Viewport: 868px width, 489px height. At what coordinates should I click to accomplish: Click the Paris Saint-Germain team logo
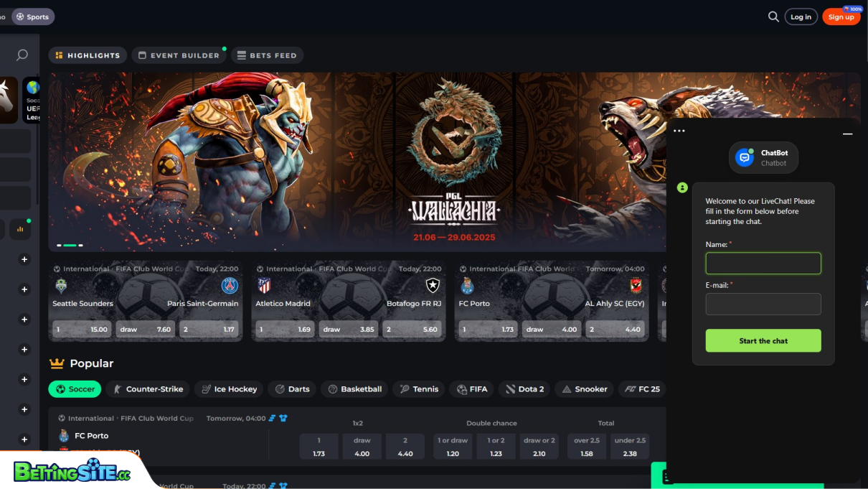click(x=230, y=286)
